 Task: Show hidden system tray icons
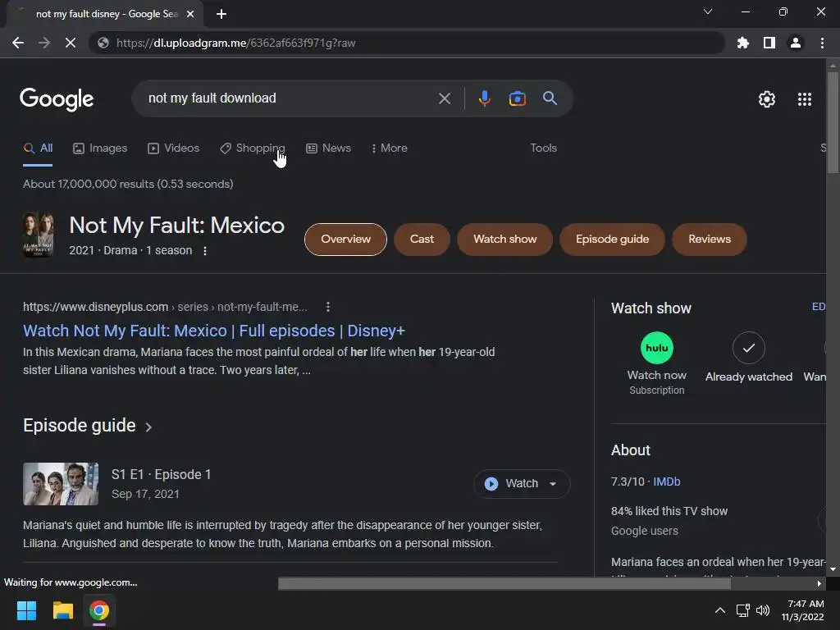(720, 610)
